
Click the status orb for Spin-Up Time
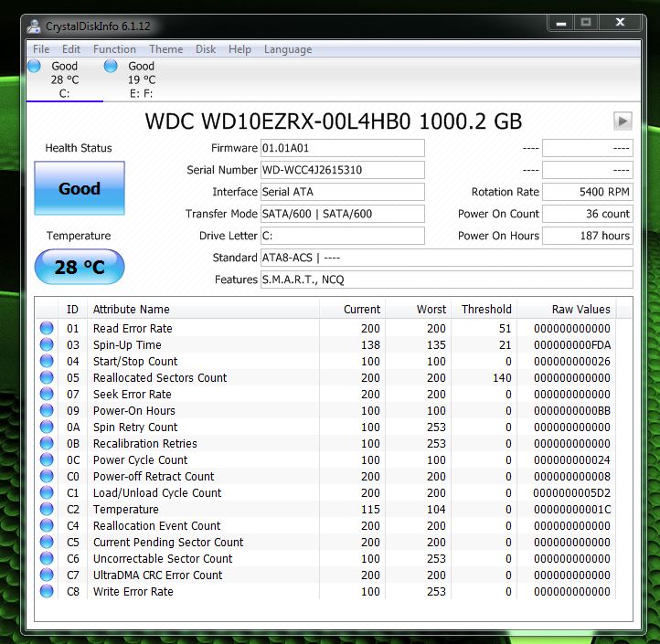47,344
